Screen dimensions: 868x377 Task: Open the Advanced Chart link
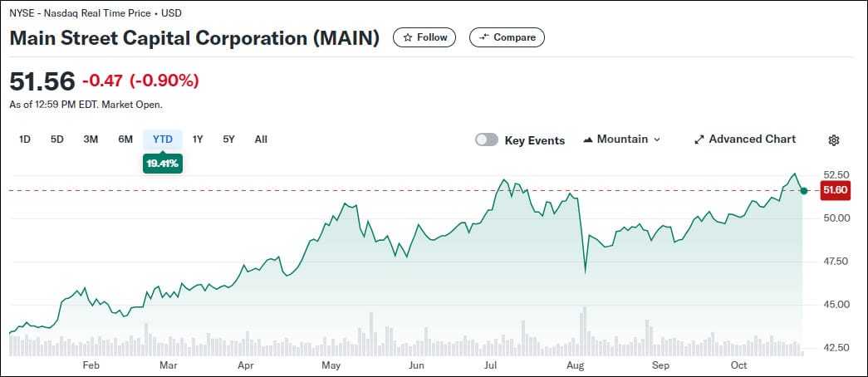(745, 140)
